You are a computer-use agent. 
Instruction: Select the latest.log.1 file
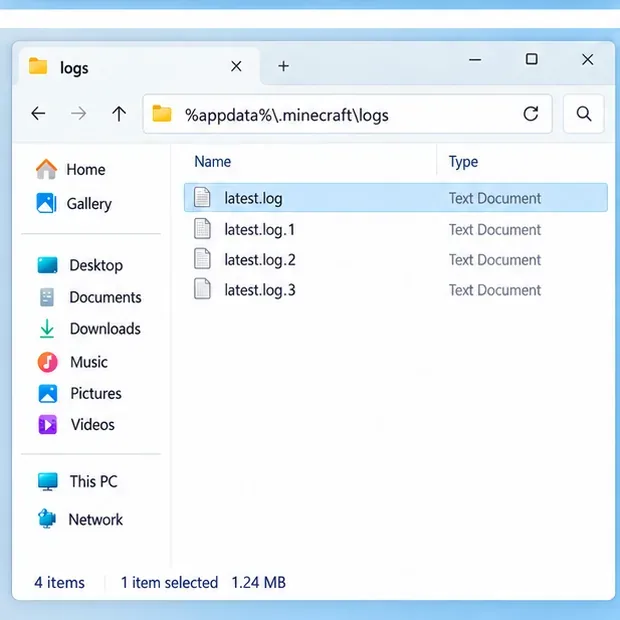point(396,229)
